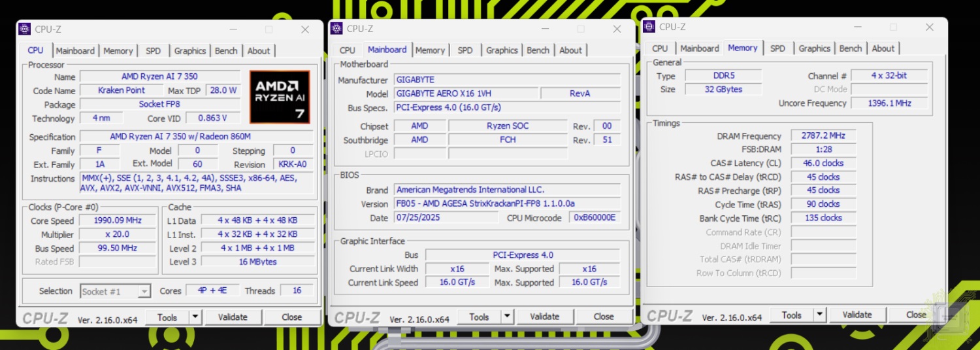Image resolution: width=980 pixels, height=350 pixels.
Task: Switch to the Mainboard tab in the right window
Action: (x=699, y=48)
